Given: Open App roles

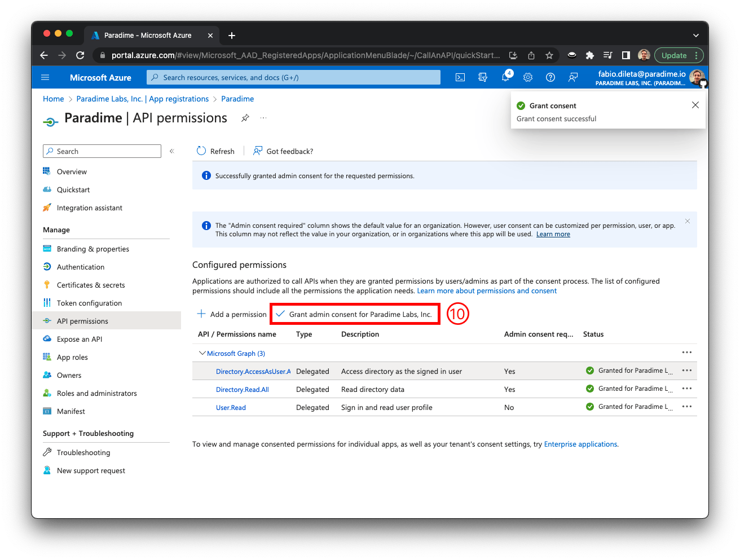Looking at the screenshot, I should point(72,357).
